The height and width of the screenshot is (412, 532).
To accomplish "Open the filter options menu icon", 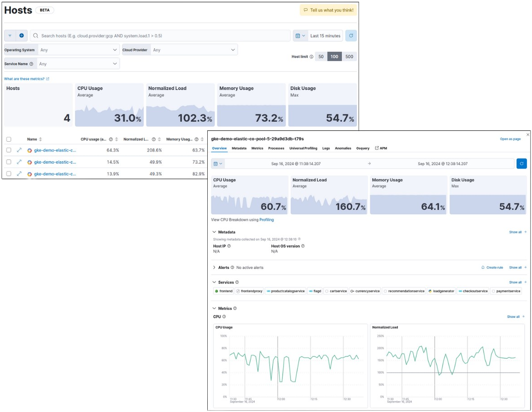I will [10, 36].
